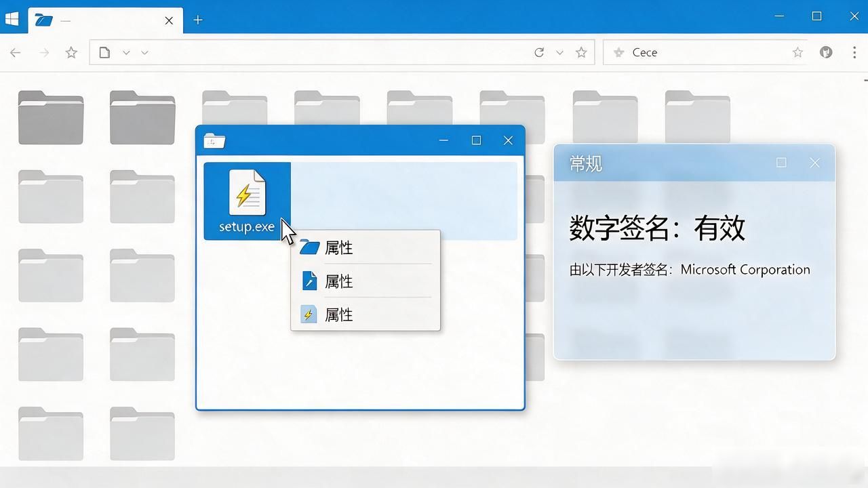Click the "Cece" search field text
Viewport: 868px width, 488px height.
[644, 52]
